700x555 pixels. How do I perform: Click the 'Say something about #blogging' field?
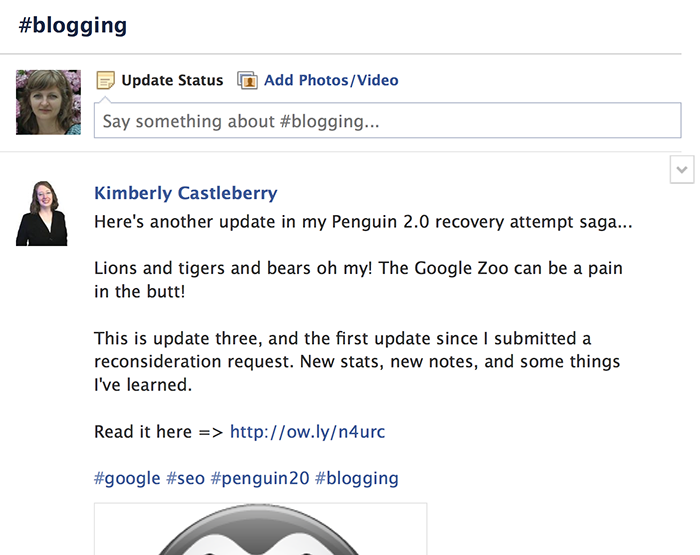click(386, 122)
